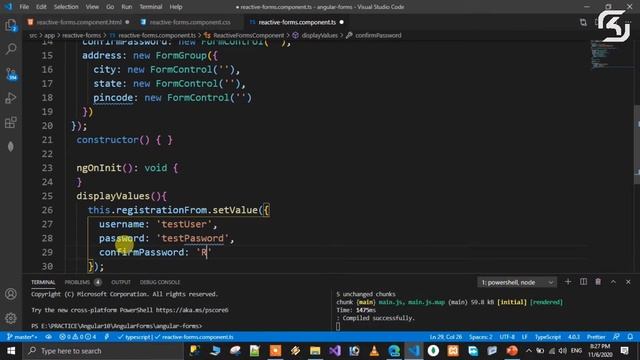Click the 'testUser' string on line 27
640x360 pixels.
pyautogui.click(x=184, y=224)
